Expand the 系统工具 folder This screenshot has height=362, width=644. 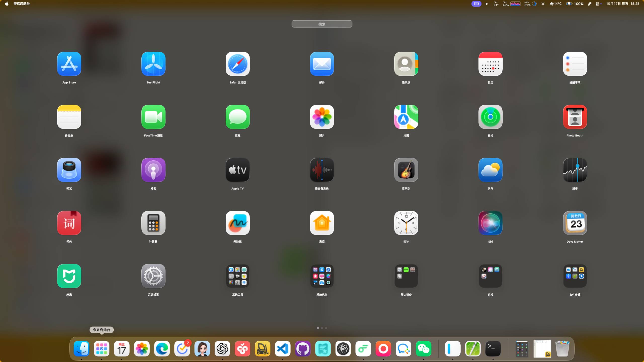click(x=237, y=276)
